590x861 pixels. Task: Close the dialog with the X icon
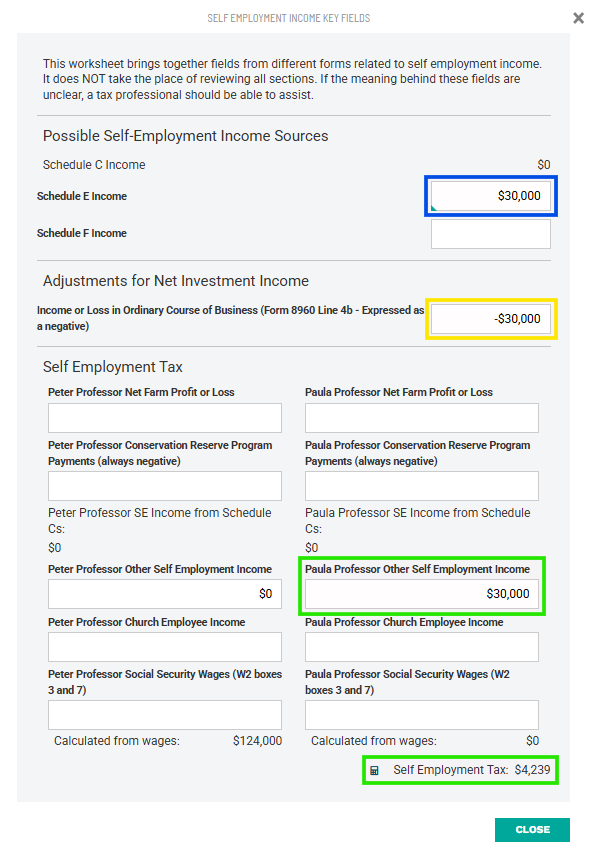coord(578,18)
